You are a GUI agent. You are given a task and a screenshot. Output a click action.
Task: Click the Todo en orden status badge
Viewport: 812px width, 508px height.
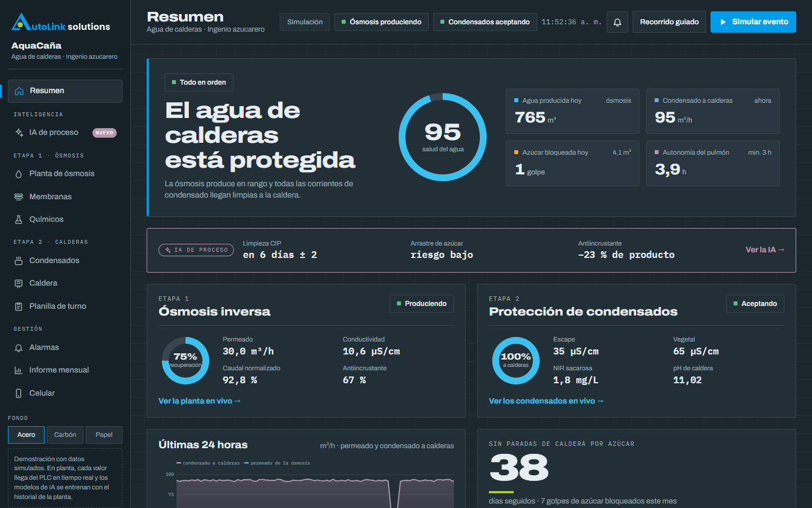pyautogui.click(x=199, y=82)
